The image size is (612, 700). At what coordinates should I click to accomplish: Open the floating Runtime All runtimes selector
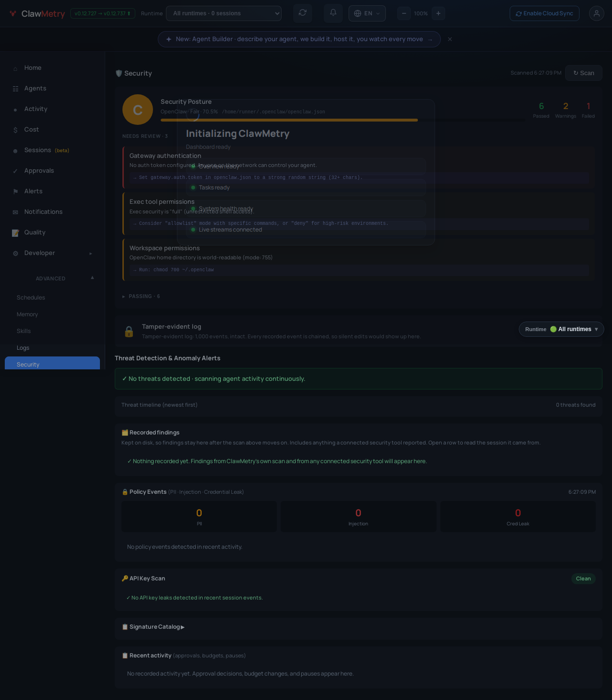point(561,329)
